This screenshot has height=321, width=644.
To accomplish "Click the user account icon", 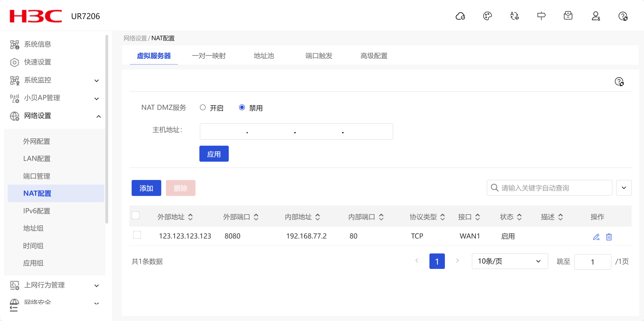I will click(x=596, y=16).
